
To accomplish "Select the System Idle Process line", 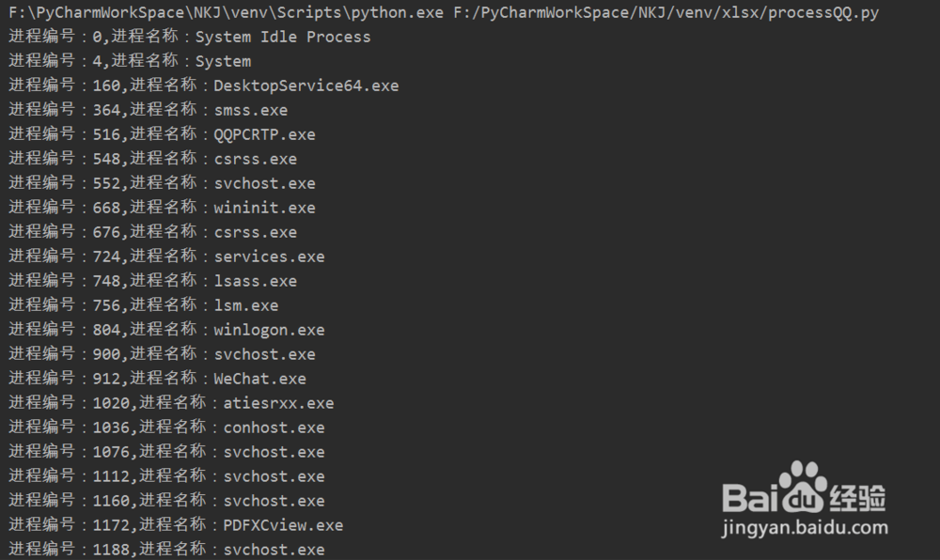I will (190, 37).
